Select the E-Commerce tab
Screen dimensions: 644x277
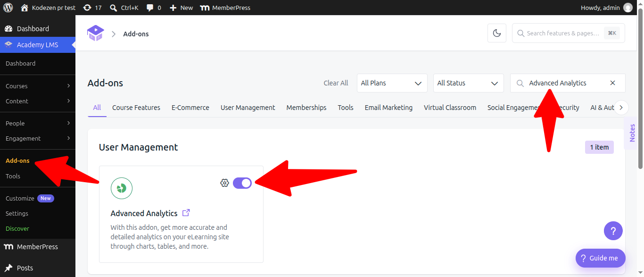[190, 108]
